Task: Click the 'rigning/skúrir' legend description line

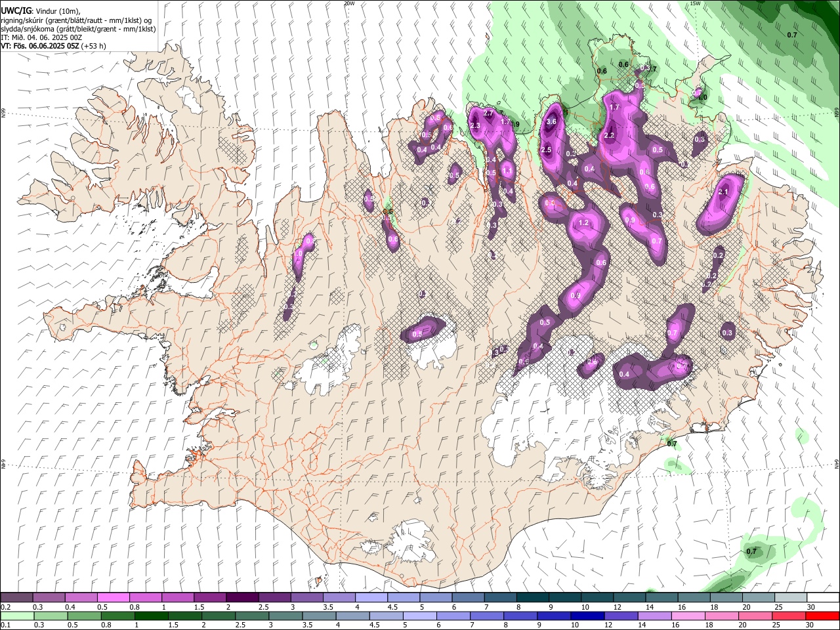Action: pyautogui.click(x=76, y=20)
